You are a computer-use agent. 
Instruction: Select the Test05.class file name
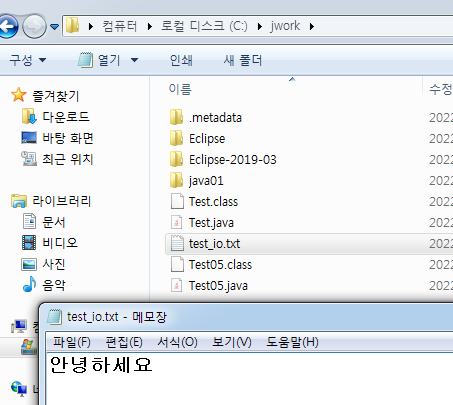click(x=220, y=265)
